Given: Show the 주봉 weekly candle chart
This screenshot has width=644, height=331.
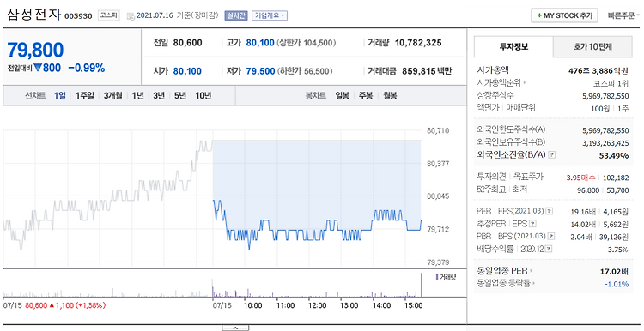Looking at the screenshot, I should coord(366,95).
